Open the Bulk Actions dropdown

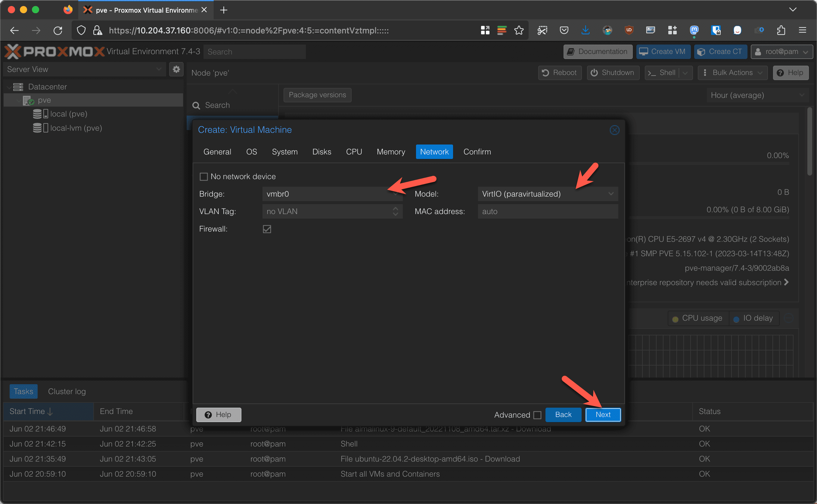pyautogui.click(x=733, y=73)
